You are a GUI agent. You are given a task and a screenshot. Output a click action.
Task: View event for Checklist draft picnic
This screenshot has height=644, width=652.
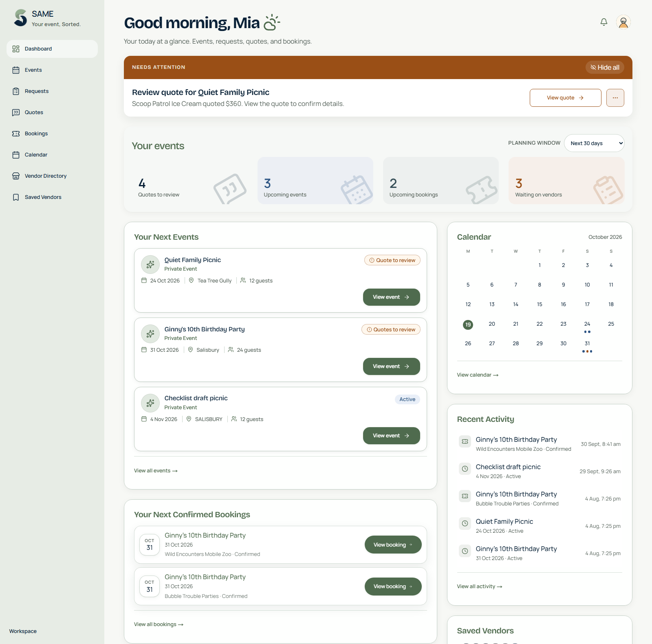[x=392, y=436]
